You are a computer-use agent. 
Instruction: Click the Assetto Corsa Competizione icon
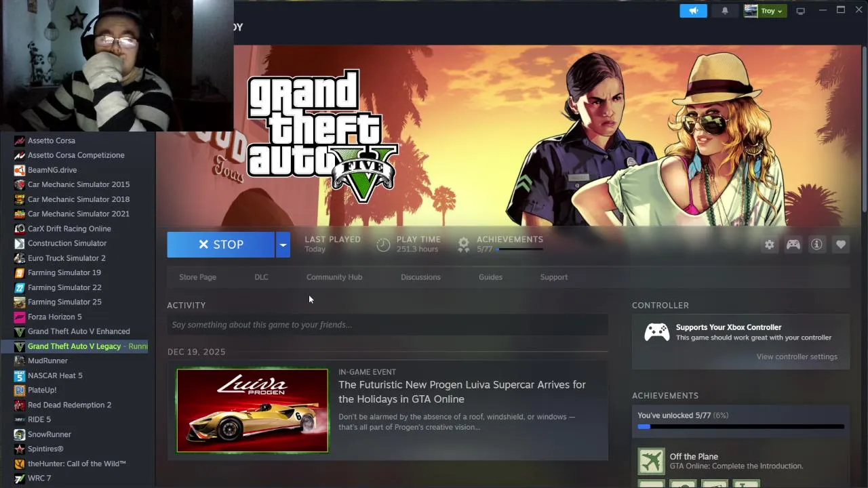pyautogui.click(x=20, y=155)
